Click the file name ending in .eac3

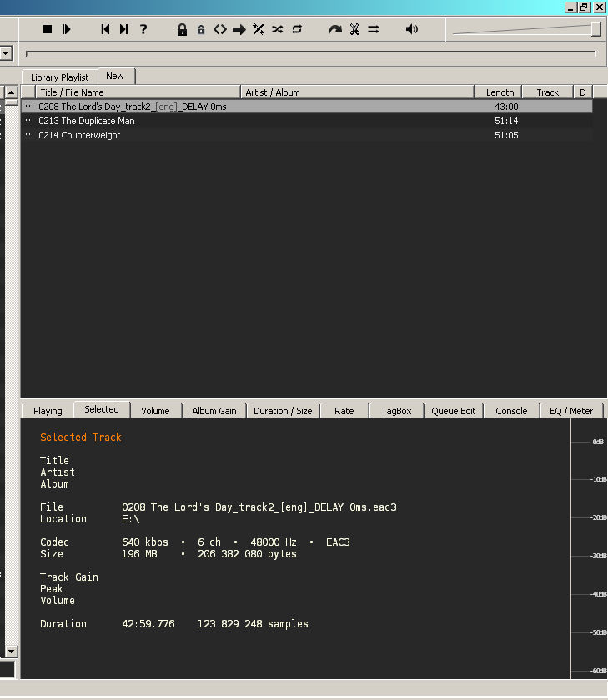pyautogui.click(x=259, y=507)
